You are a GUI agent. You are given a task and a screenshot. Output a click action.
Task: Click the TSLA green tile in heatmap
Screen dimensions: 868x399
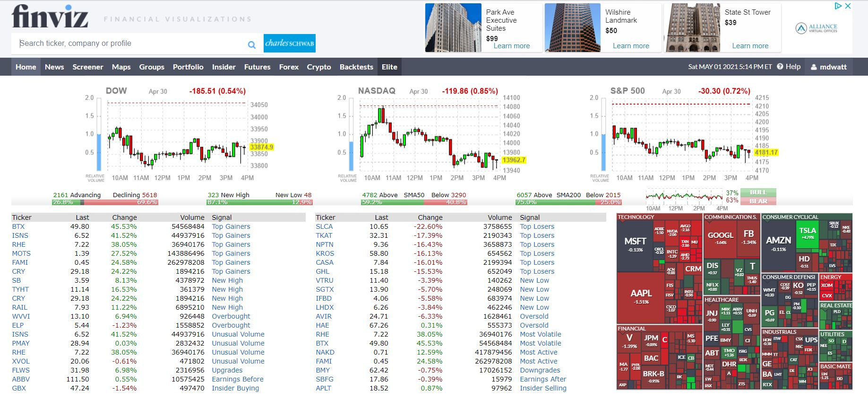808,233
